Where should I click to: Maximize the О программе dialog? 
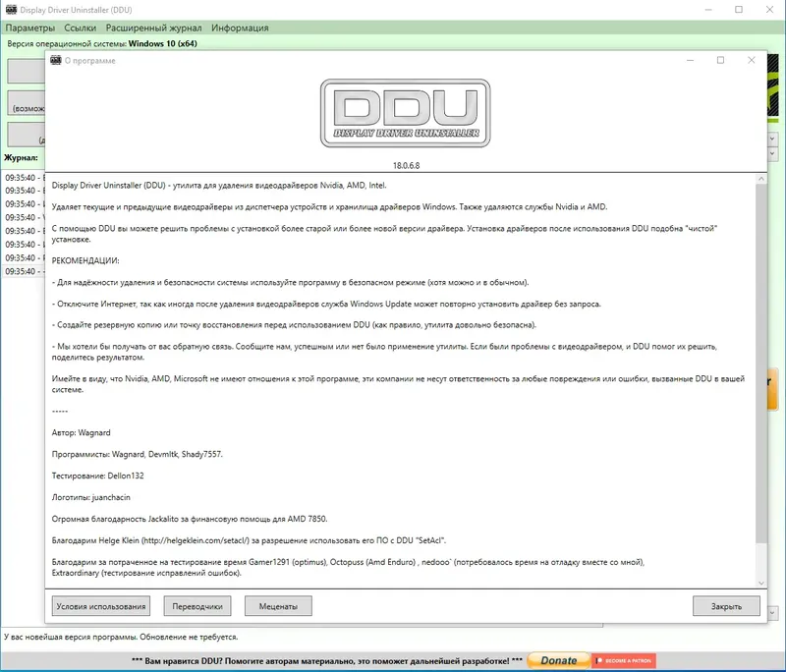tap(720, 60)
